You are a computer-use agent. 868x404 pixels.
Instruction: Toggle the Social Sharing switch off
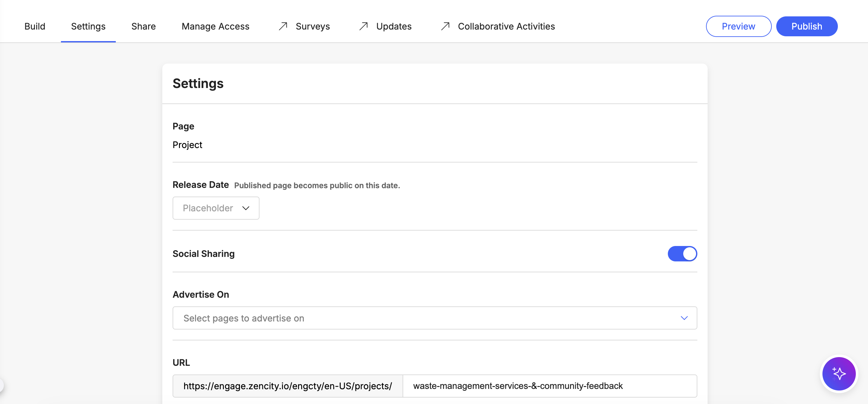[x=682, y=254]
